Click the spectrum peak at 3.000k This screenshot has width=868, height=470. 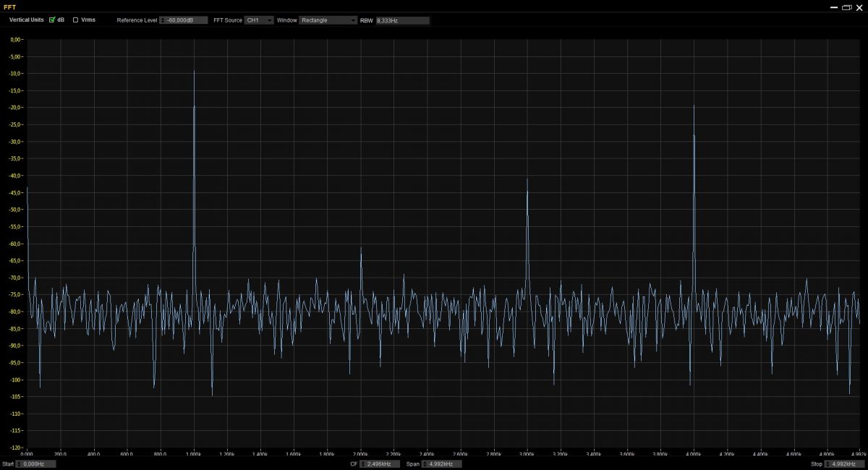pyautogui.click(x=527, y=181)
